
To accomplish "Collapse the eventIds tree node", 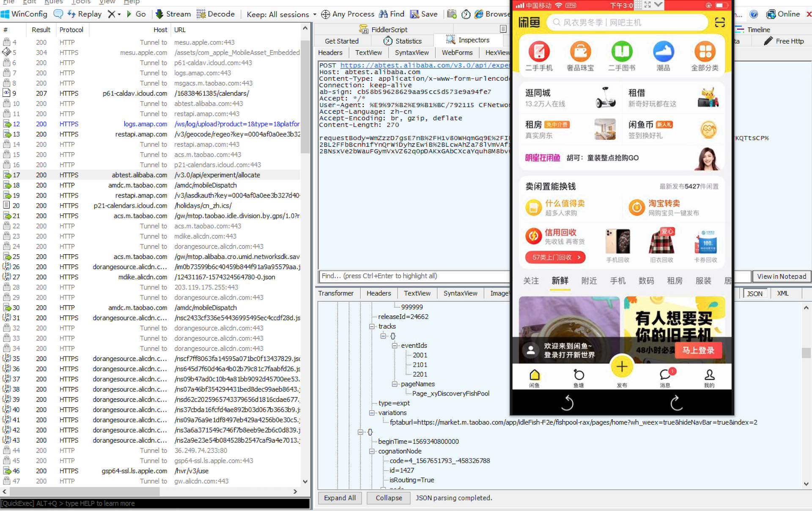I will pos(395,346).
